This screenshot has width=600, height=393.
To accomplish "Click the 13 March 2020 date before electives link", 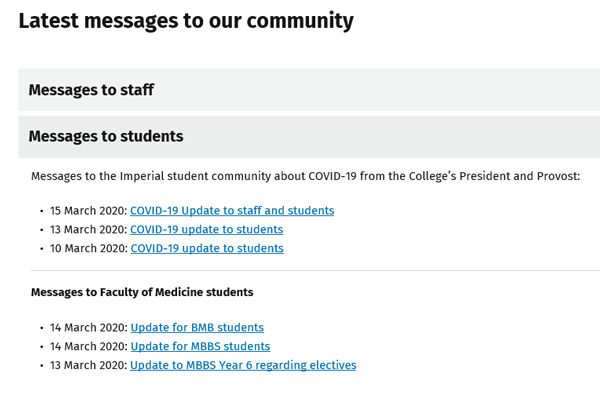I will tap(88, 365).
